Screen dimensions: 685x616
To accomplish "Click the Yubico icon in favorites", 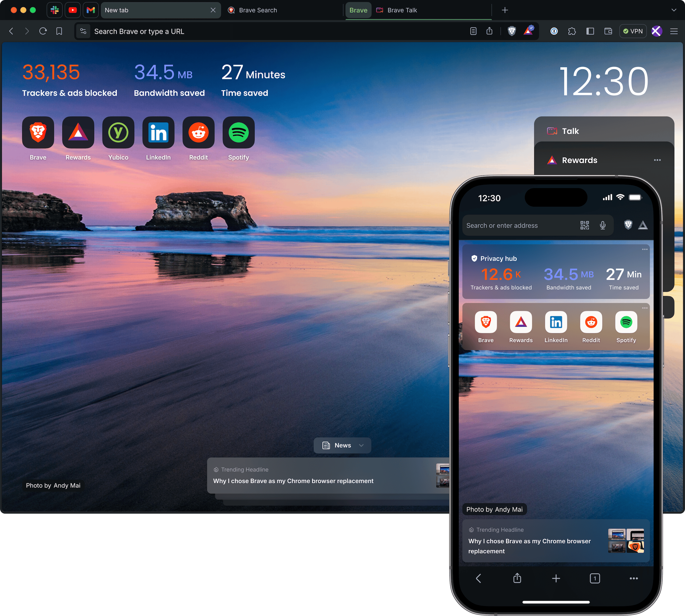I will tap(118, 132).
